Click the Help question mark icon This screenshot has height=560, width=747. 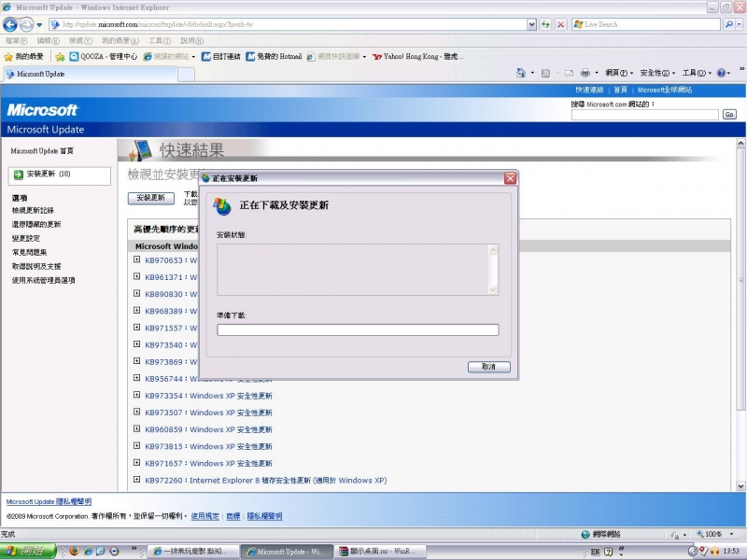(721, 73)
